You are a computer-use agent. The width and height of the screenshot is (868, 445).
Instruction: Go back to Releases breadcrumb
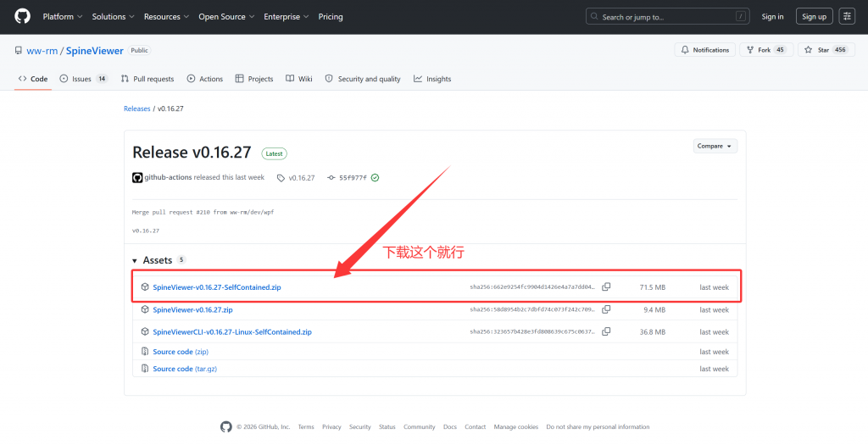(136, 108)
